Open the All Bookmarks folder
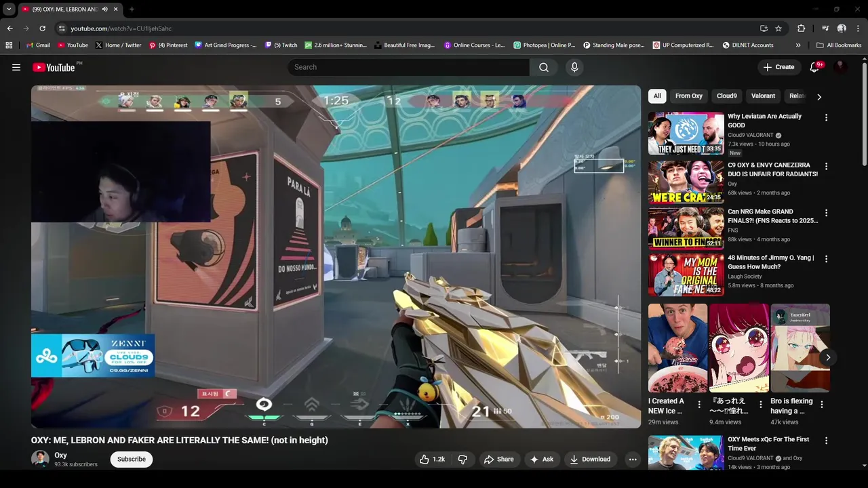Screen dimensions: 868x488 (839, 45)
